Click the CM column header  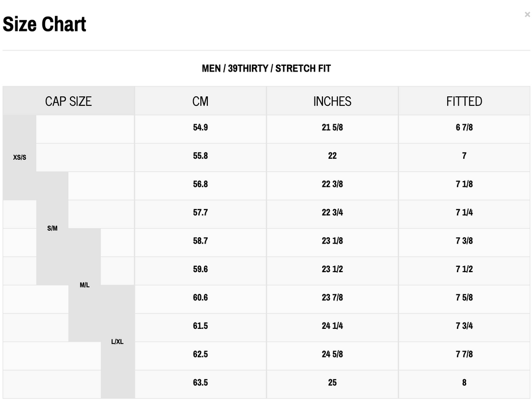(200, 101)
